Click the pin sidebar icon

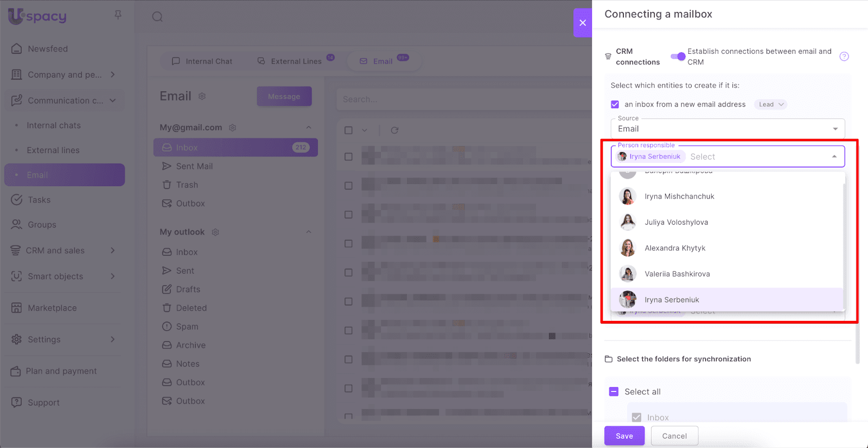click(x=118, y=15)
